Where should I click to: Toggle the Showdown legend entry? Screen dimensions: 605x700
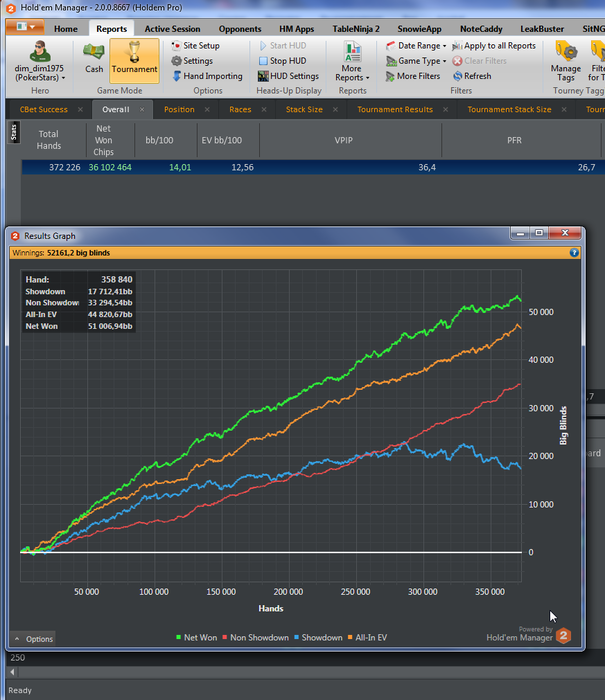[318, 638]
